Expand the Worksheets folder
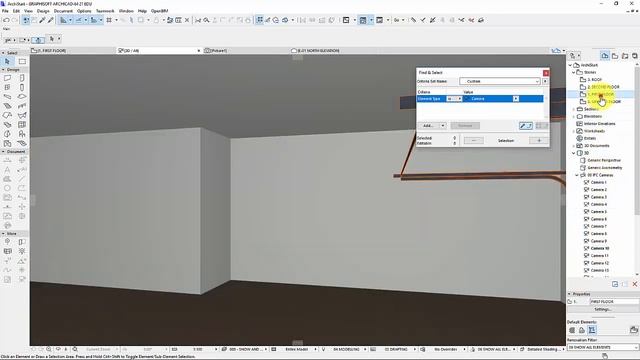The image size is (640, 360). pos(574,131)
